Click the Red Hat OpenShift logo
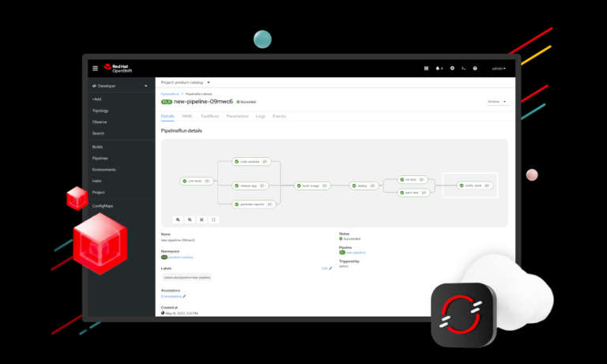607x364 pixels. 118,69
